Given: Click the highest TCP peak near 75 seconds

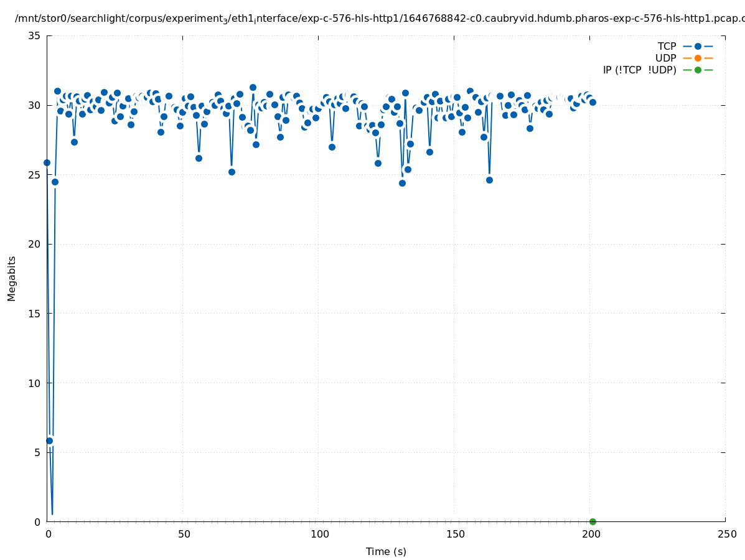Looking at the screenshot, I should pos(253,88).
